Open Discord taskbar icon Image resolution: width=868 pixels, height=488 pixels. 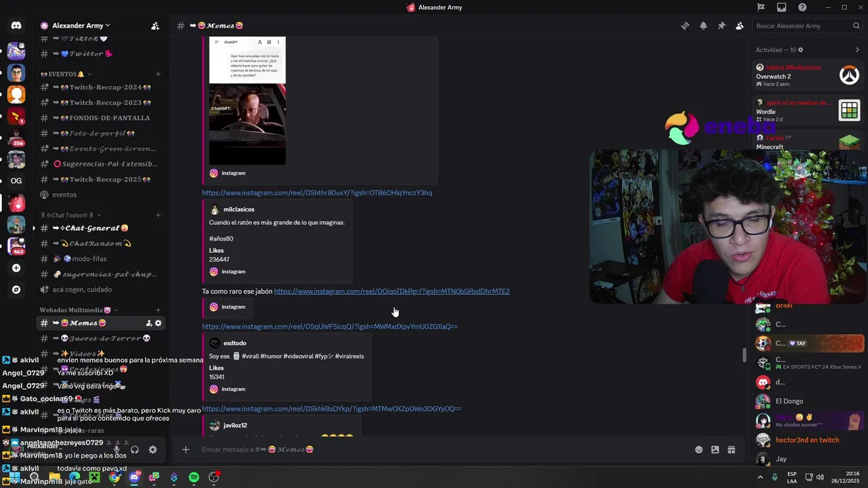click(134, 477)
